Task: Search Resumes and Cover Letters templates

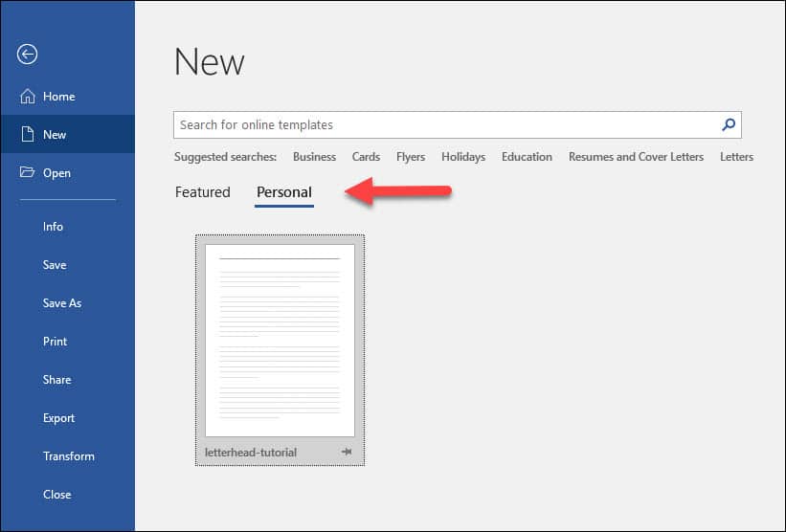Action: tap(636, 157)
